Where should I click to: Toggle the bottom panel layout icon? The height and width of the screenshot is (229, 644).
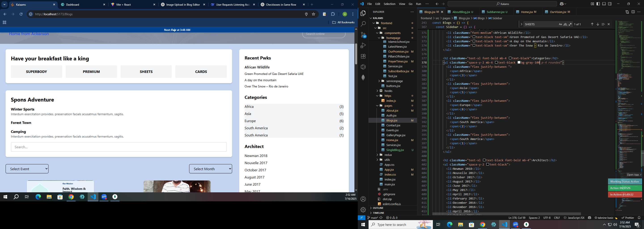pyautogui.click(x=604, y=4)
